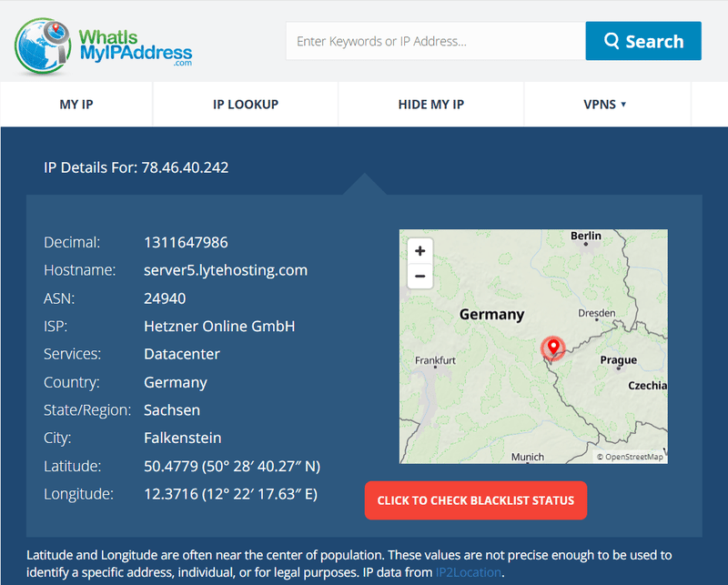Click the Prague label on the map
The height and width of the screenshot is (585, 728).
[619, 360]
